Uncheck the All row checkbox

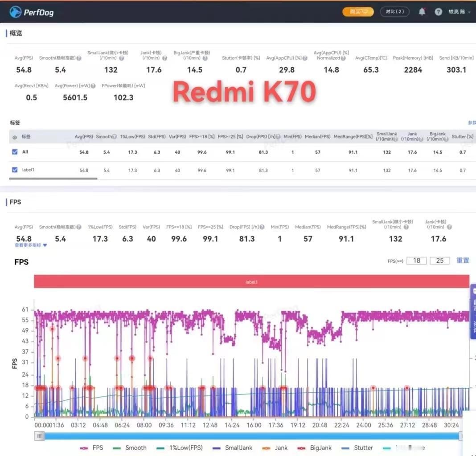[x=15, y=152]
